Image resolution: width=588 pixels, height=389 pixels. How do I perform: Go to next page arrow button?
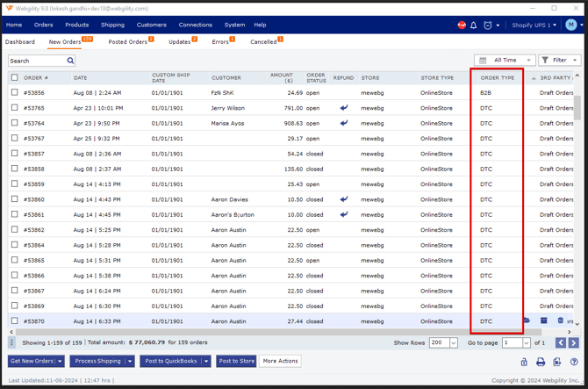pos(573,342)
